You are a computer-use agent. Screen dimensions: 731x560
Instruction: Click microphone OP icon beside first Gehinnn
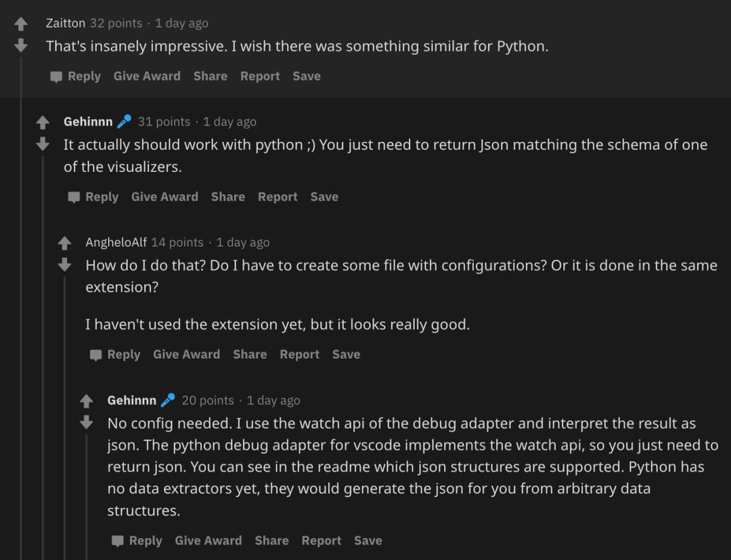[124, 122]
